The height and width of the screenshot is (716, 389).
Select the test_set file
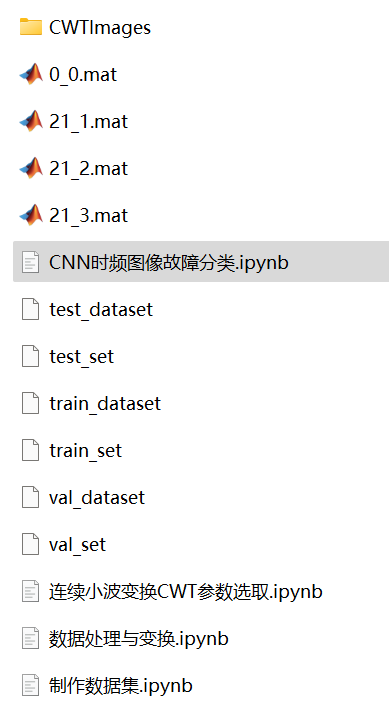(x=81, y=357)
